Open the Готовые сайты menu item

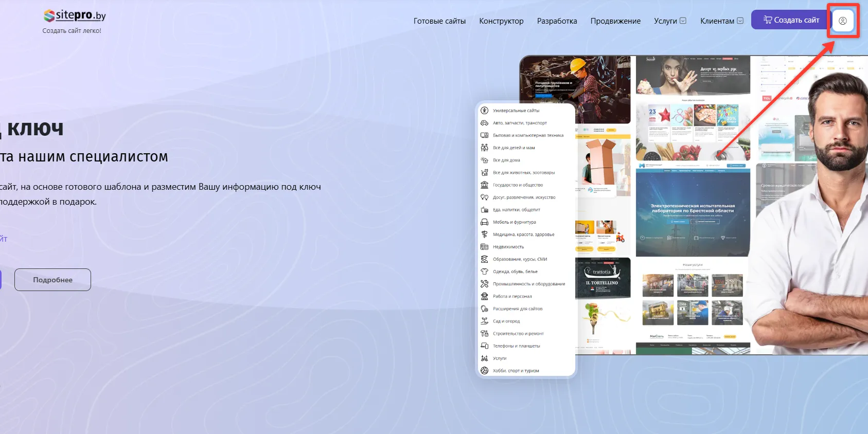click(439, 21)
